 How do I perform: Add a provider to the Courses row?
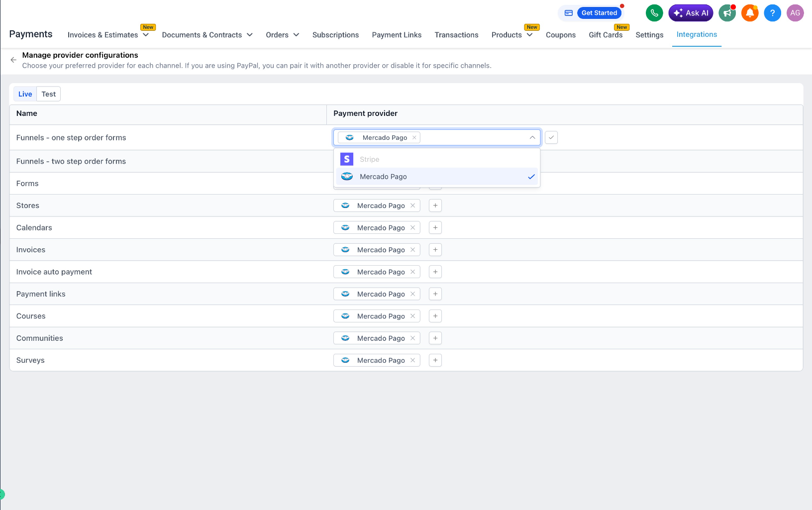point(435,316)
